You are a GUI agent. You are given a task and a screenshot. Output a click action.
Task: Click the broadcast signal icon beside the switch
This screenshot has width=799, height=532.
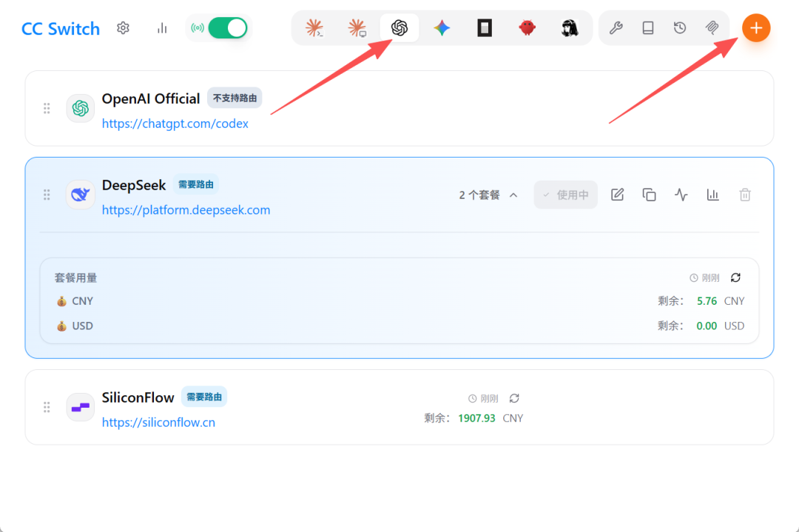(x=198, y=28)
